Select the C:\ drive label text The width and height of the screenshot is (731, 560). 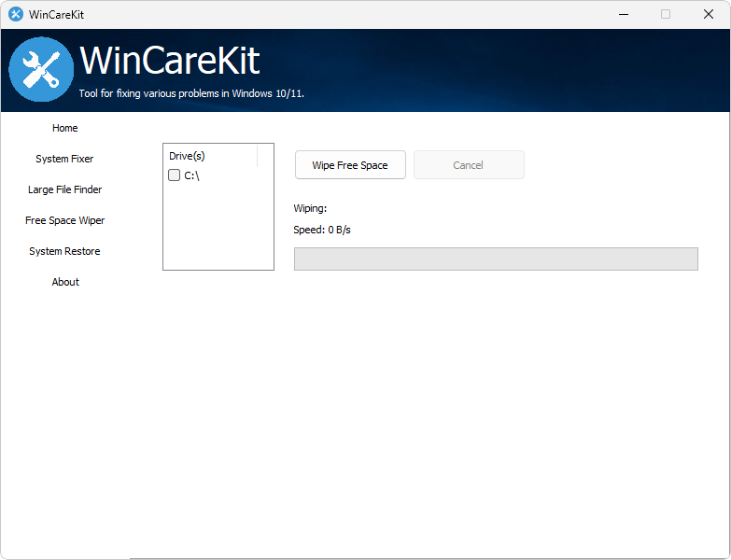click(x=192, y=175)
